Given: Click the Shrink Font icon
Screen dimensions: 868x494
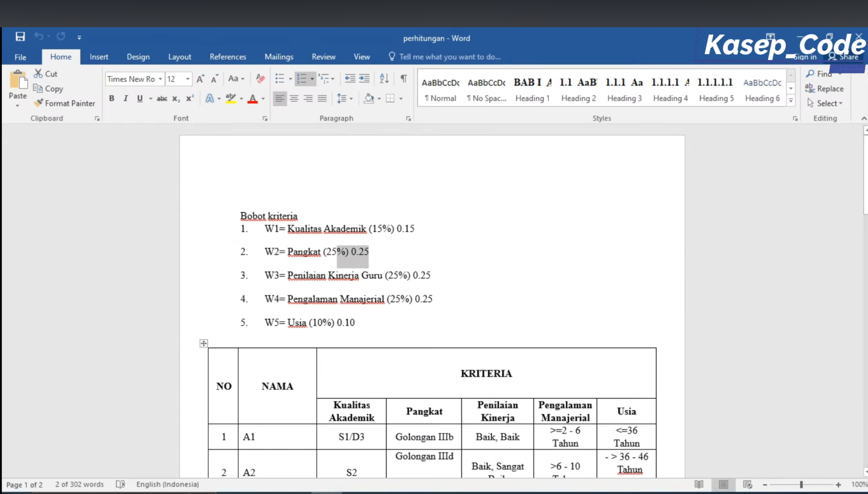Looking at the screenshot, I should [x=215, y=79].
